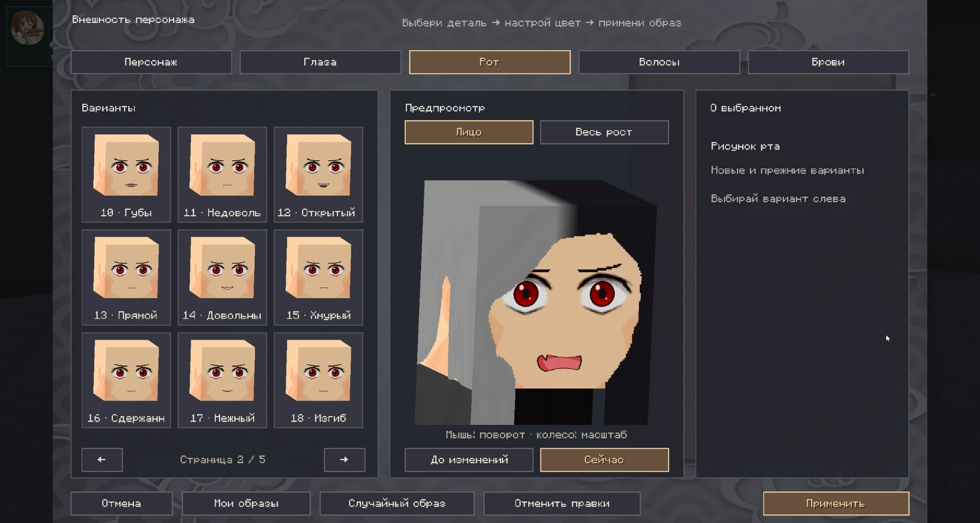Image resolution: width=980 pixels, height=523 pixels.
Task: Click the Внешность персонажа title
Action: pyautogui.click(x=133, y=20)
